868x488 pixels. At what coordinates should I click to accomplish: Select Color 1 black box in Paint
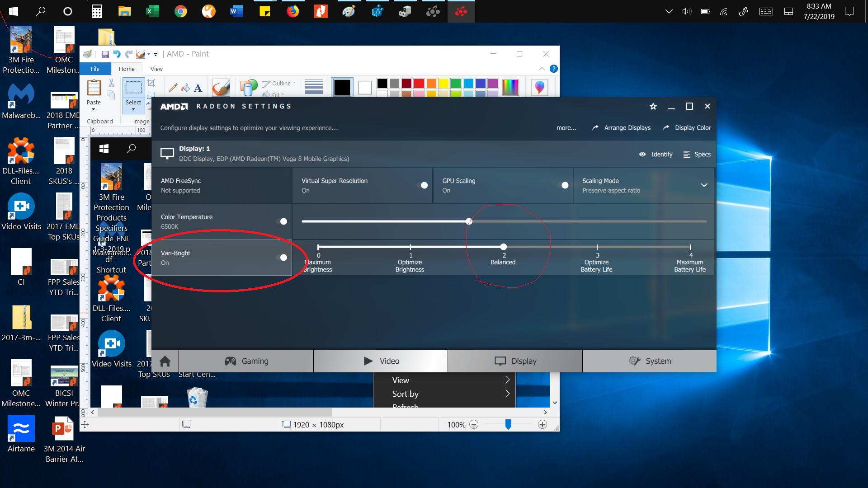(x=342, y=87)
